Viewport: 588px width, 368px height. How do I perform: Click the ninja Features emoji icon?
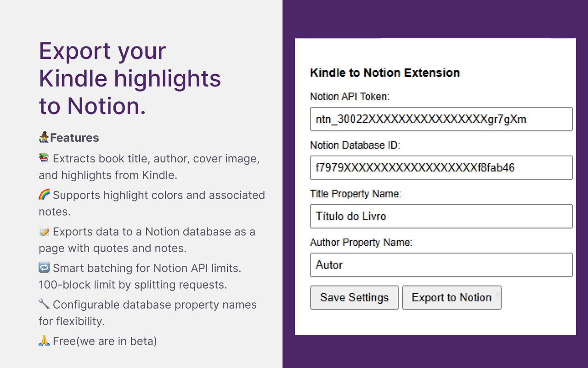[44, 137]
